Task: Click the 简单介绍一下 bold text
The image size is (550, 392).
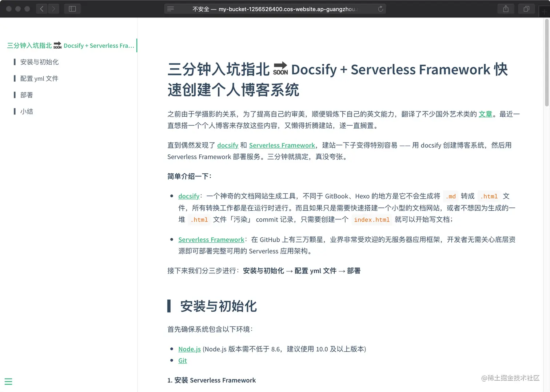Action: tap(189, 177)
